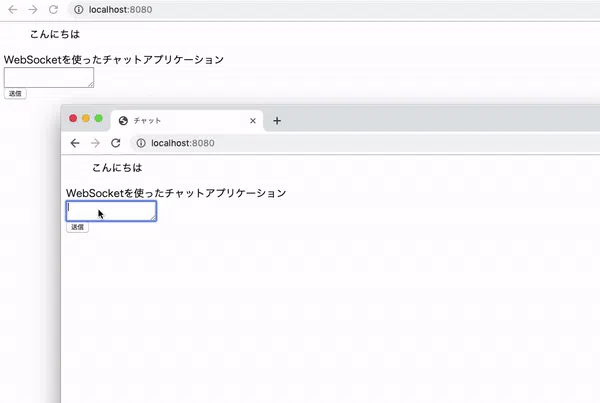Click the textarea resize handle in front window
600x403 pixels.
click(153, 218)
